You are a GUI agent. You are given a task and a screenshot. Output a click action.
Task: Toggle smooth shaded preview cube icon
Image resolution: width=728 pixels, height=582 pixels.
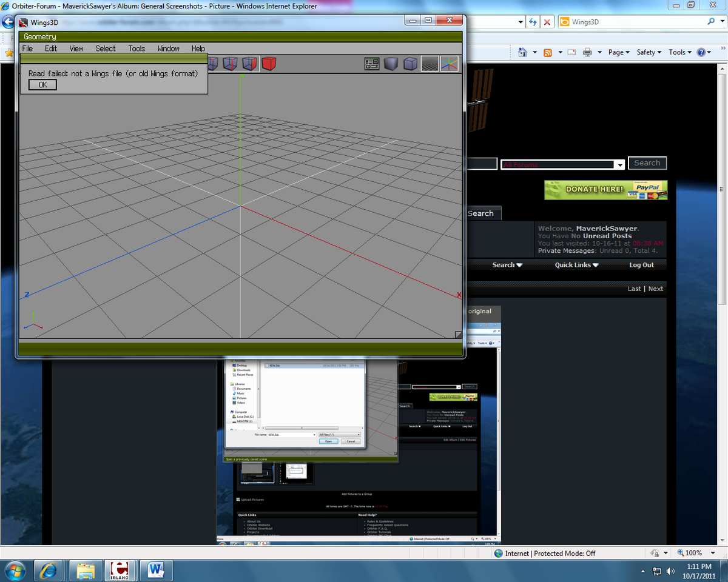point(391,64)
